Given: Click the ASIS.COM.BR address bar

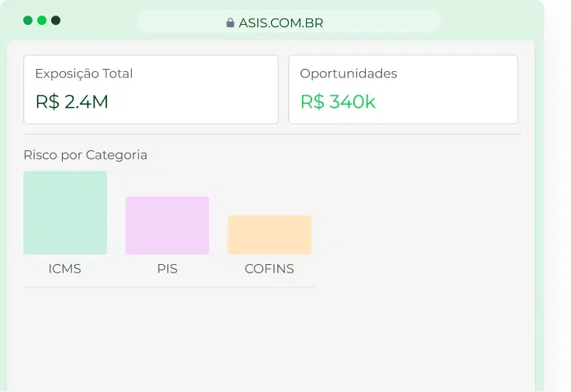Looking at the screenshot, I should point(287,22).
